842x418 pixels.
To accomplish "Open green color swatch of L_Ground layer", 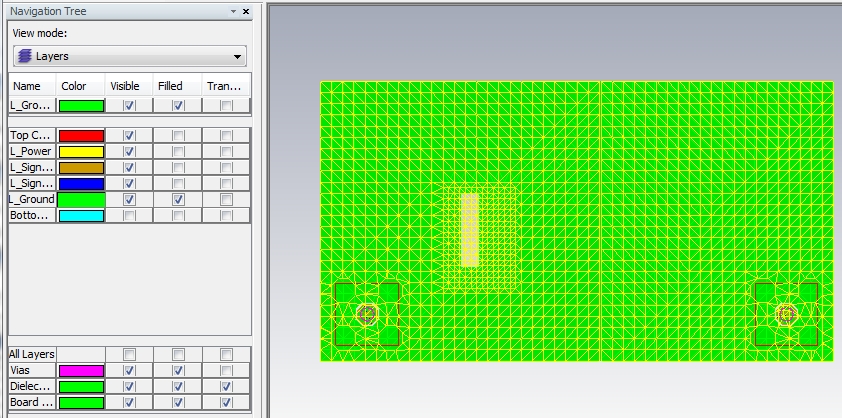I will (x=81, y=200).
